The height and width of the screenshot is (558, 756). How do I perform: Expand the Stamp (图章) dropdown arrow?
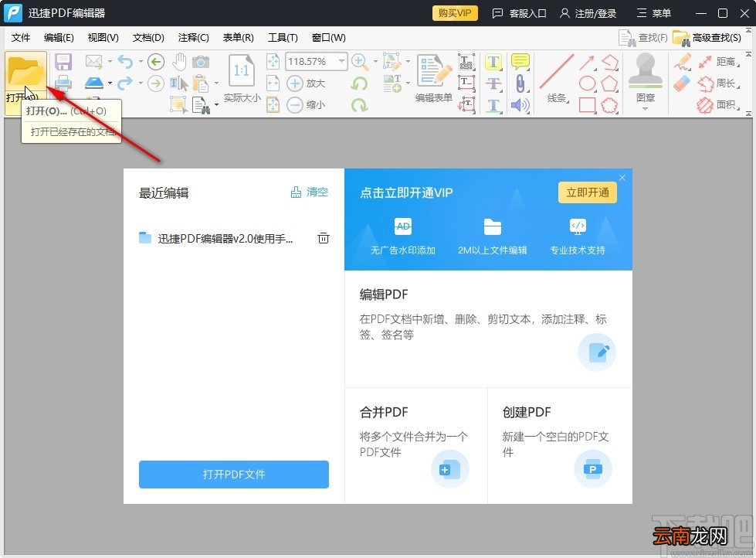(645, 109)
